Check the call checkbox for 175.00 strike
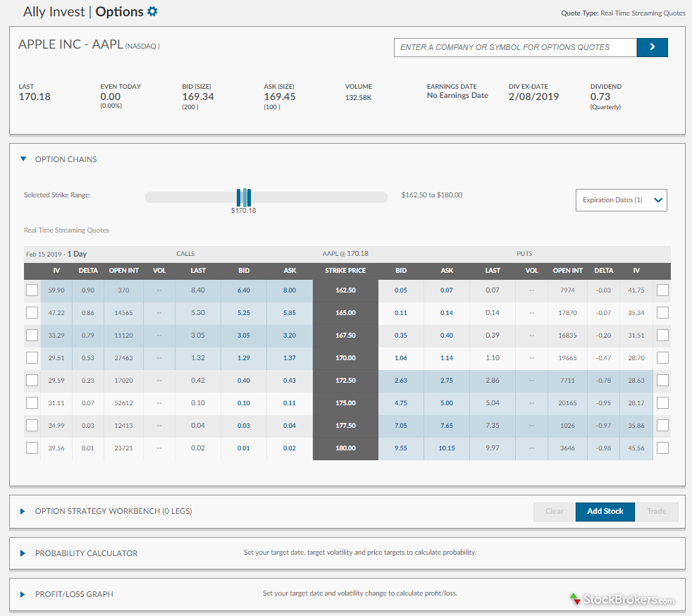The height and width of the screenshot is (616, 692). point(32,402)
